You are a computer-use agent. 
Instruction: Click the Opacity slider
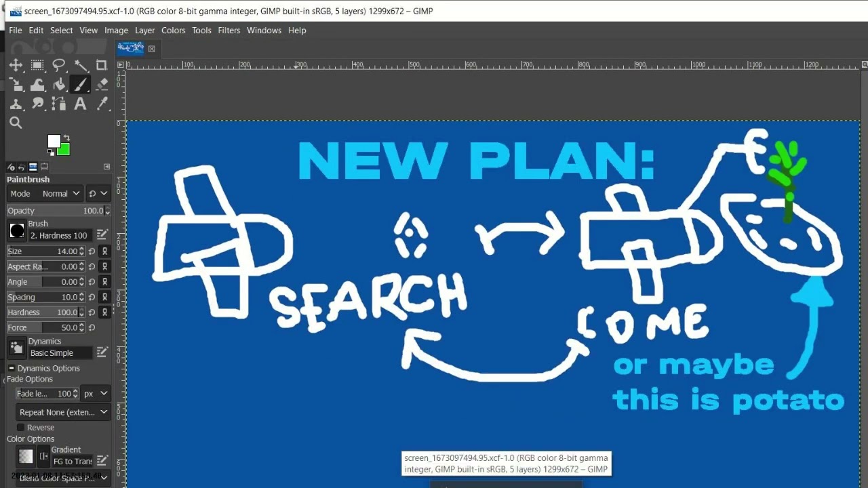(x=54, y=211)
